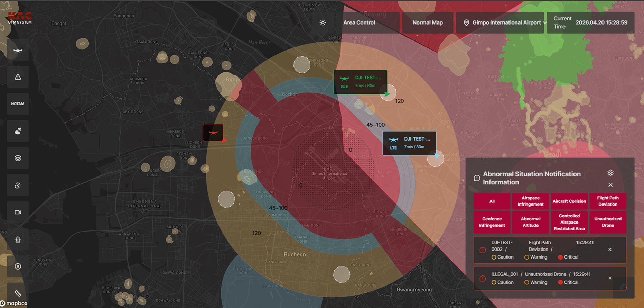Click the Mapbox attribution logo
The height and width of the screenshot is (308, 644).
[14, 304]
